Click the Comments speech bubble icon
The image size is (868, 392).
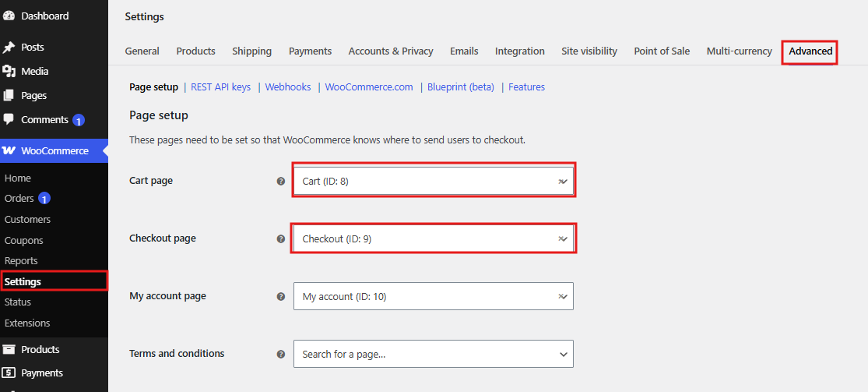point(9,119)
